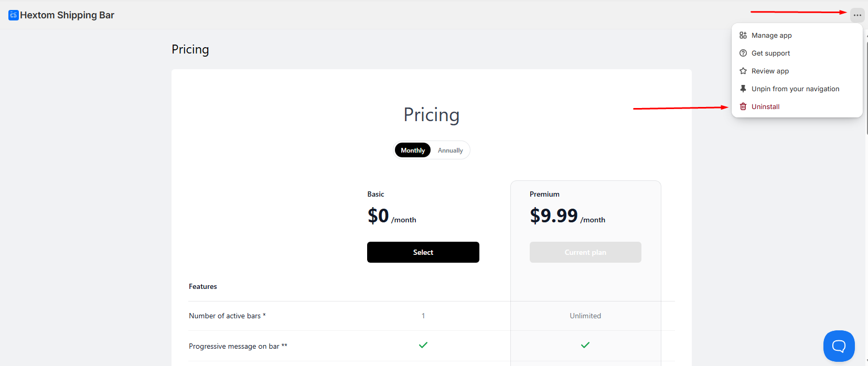This screenshot has width=868, height=366.
Task: Choose Manage app from the menu
Action: [771, 35]
